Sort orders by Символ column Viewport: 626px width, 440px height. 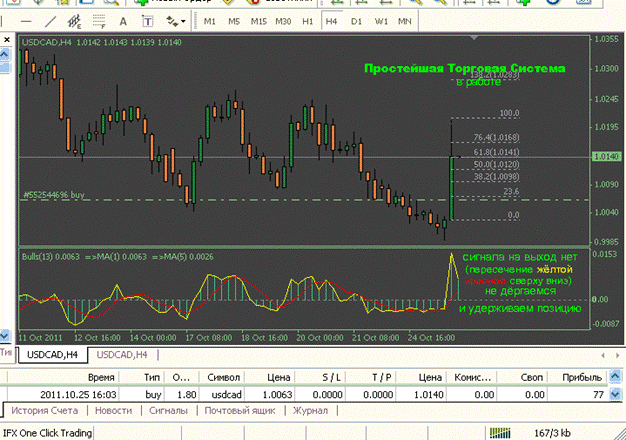[x=224, y=377]
